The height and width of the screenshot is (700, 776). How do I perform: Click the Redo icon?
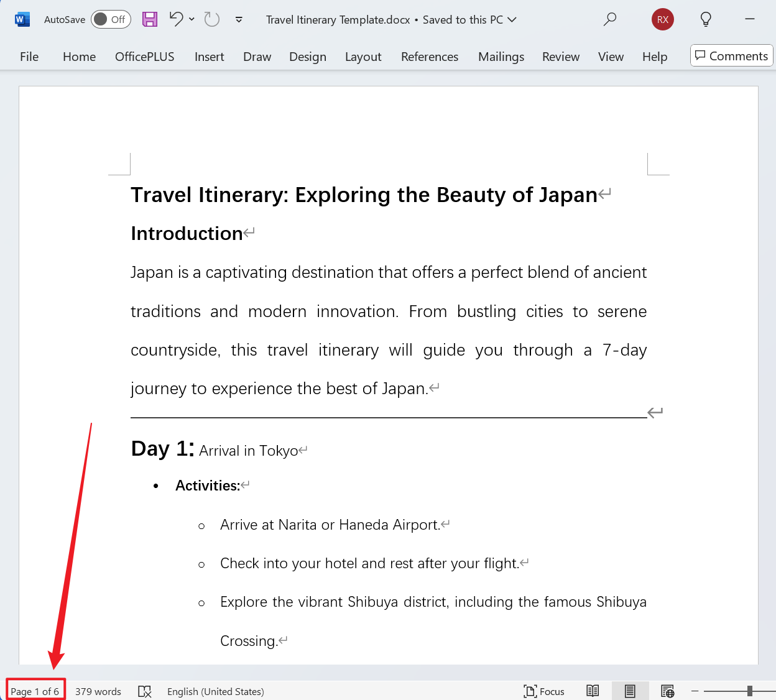[211, 19]
